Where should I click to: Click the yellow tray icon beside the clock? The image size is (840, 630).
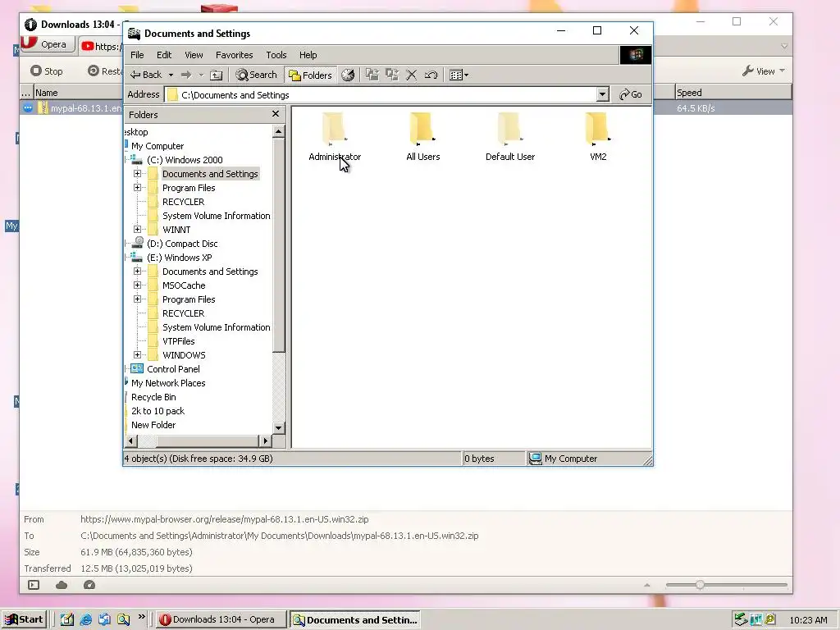coord(770,620)
